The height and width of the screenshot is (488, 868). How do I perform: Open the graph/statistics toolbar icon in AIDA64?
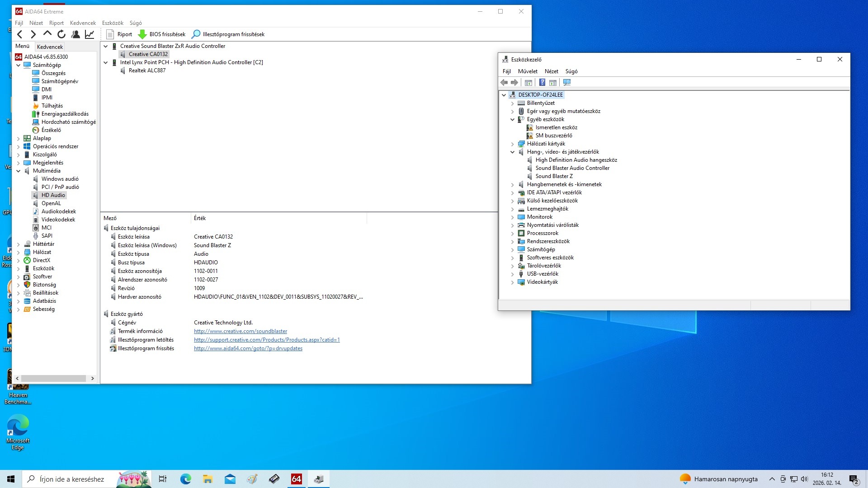(90, 34)
